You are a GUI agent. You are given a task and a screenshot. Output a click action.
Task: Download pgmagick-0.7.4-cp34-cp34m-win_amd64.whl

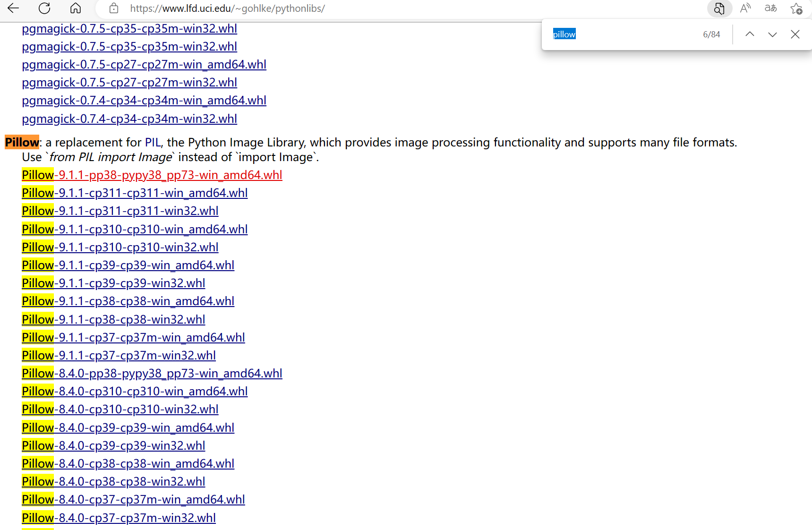pos(144,100)
